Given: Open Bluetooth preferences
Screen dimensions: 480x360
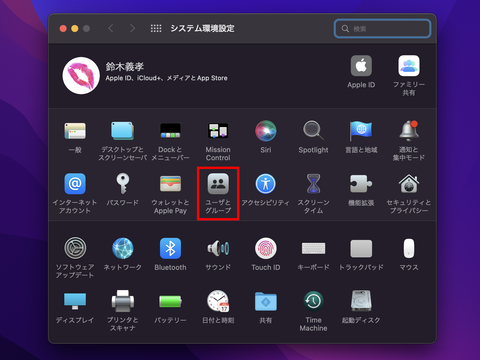Looking at the screenshot, I should [x=170, y=248].
